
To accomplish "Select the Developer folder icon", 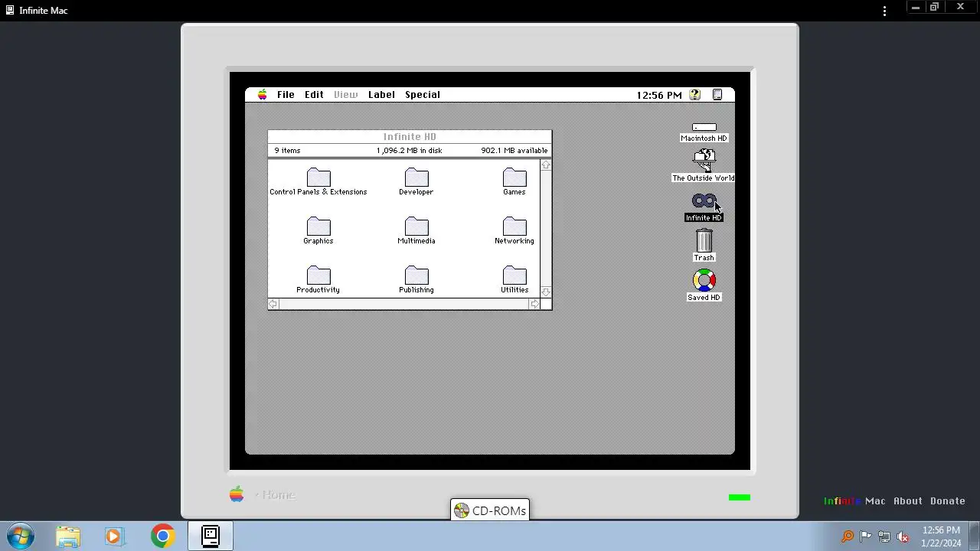I will tap(416, 178).
